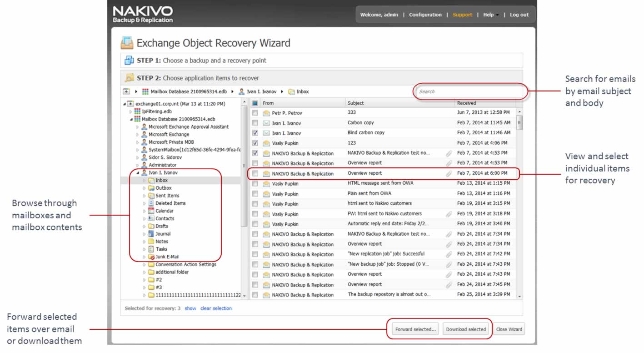Click the Journal folder icon in tree

[x=151, y=234]
